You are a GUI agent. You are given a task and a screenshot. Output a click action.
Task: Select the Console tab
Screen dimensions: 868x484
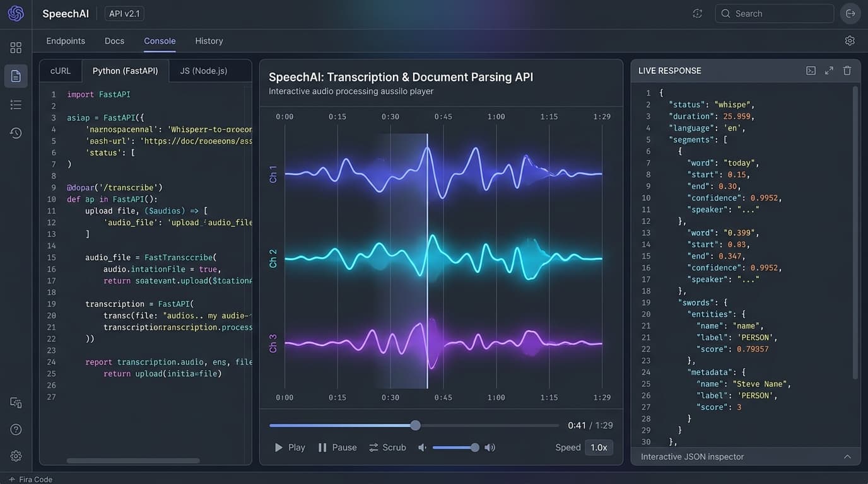pos(160,41)
